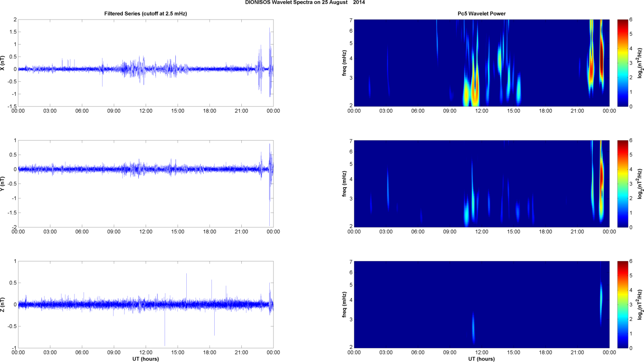Select the log2(nT²/Hz) label of top colorbar
The width and height of the screenshot is (644, 362).
click(640, 63)
